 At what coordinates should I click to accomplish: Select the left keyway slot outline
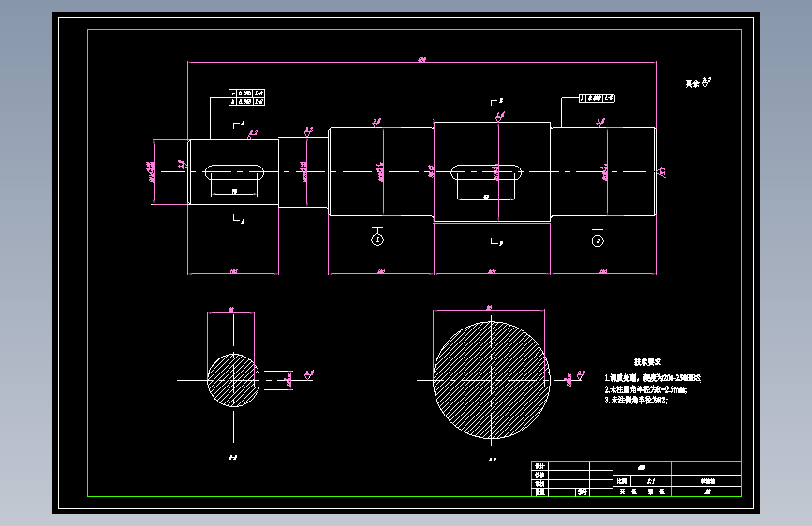234,172
